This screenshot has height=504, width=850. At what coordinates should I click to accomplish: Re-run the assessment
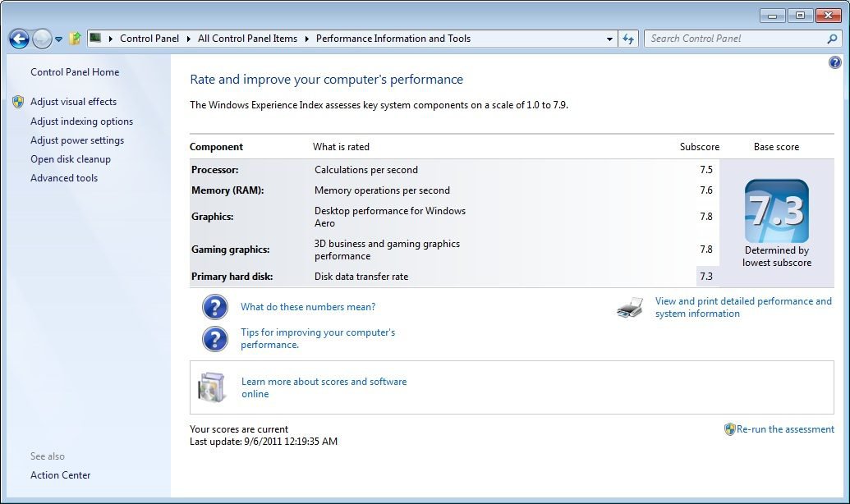click(785, 429)
